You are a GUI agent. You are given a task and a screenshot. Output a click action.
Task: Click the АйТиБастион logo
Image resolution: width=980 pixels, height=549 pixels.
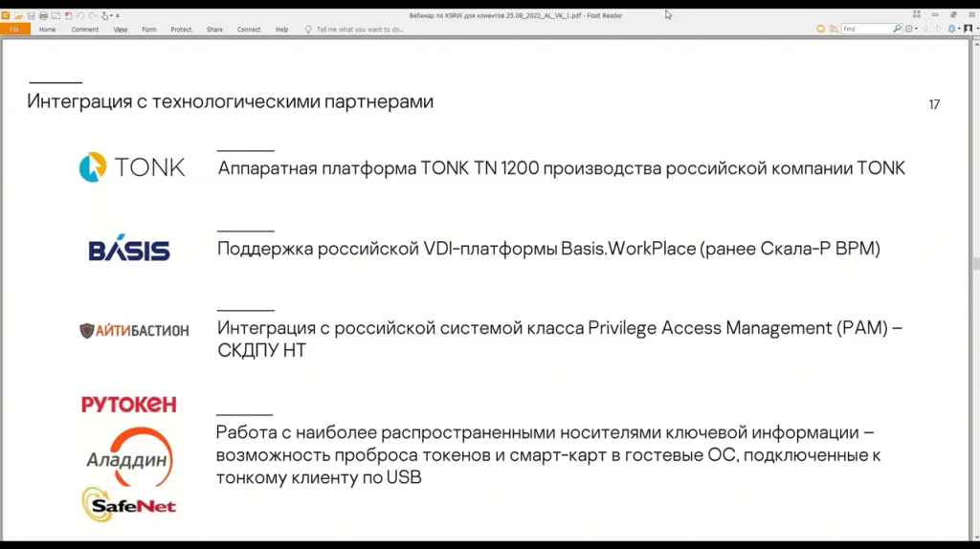click(134, 330)
